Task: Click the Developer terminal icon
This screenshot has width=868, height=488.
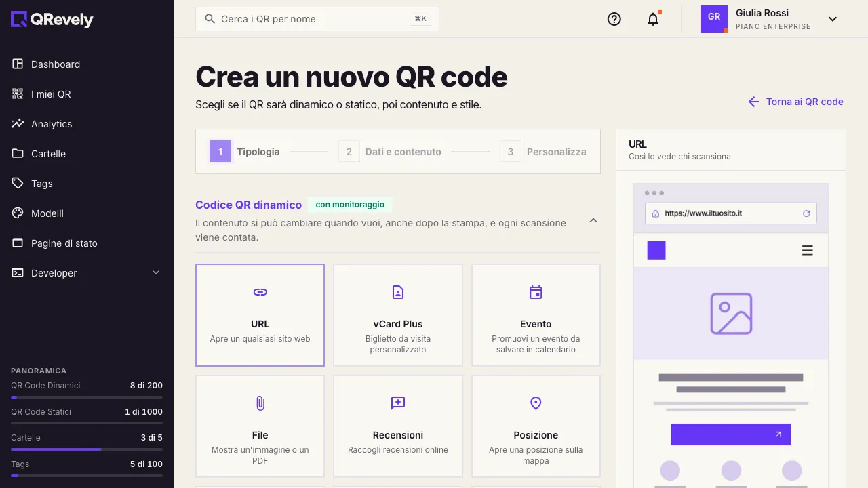Action: (x=18, y=273)
